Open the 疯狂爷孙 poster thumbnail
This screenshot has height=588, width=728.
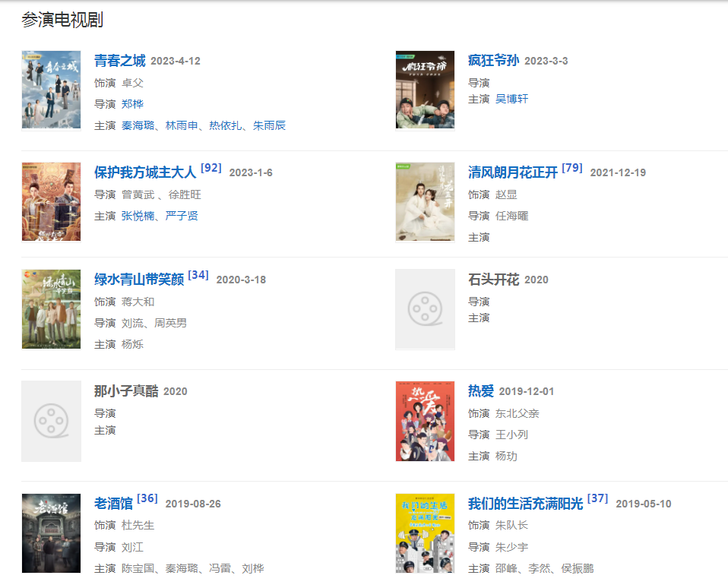(x=425, y=90)
